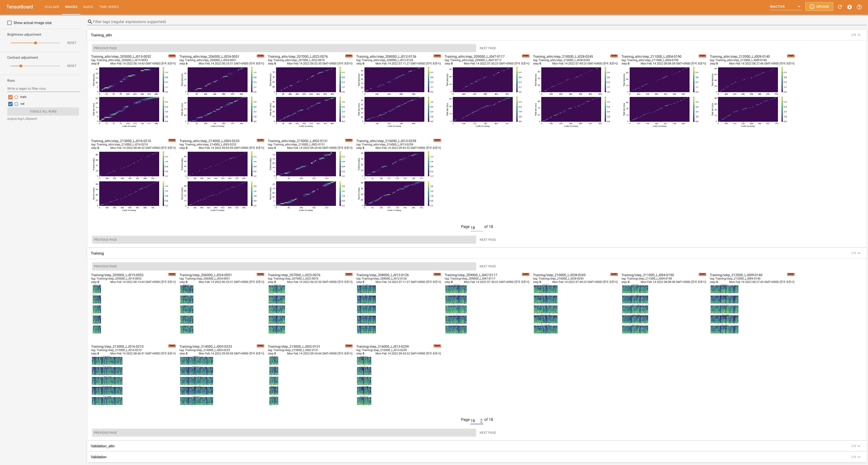868x465 pixels.
Task: Expand the Validation_attn section
Action: (x=859, y=446)
